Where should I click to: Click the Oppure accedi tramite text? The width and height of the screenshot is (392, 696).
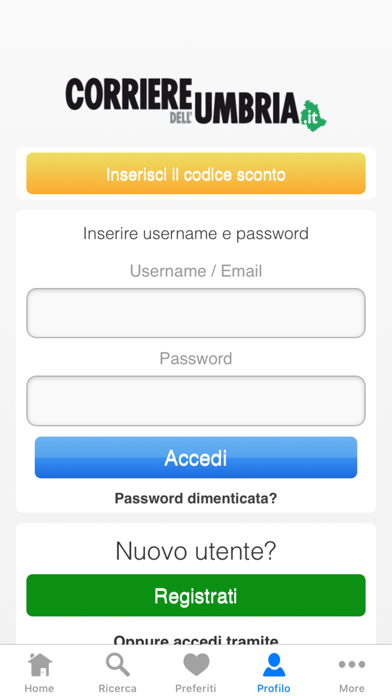pos(196,640)
